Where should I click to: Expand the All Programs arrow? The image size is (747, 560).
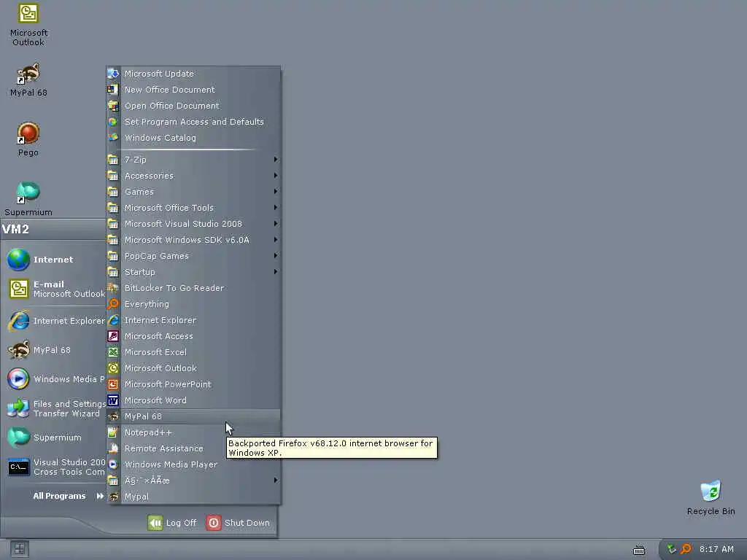[99, 496]
